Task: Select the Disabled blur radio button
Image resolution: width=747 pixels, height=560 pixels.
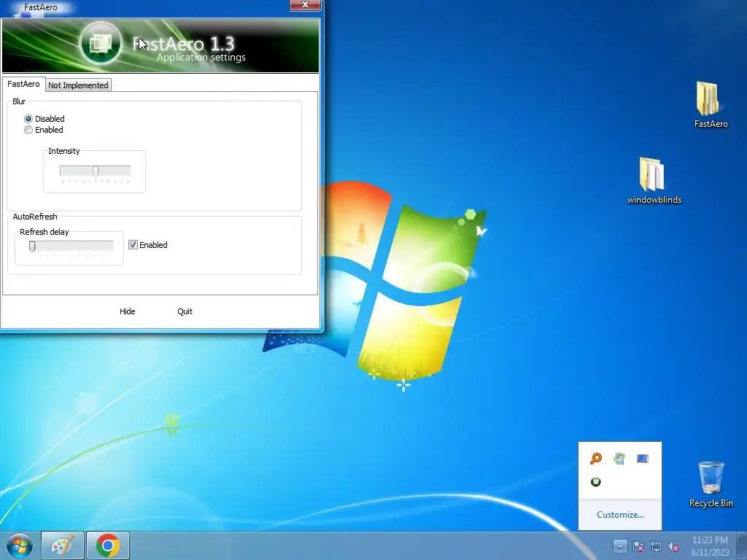Action: [28, 119]
